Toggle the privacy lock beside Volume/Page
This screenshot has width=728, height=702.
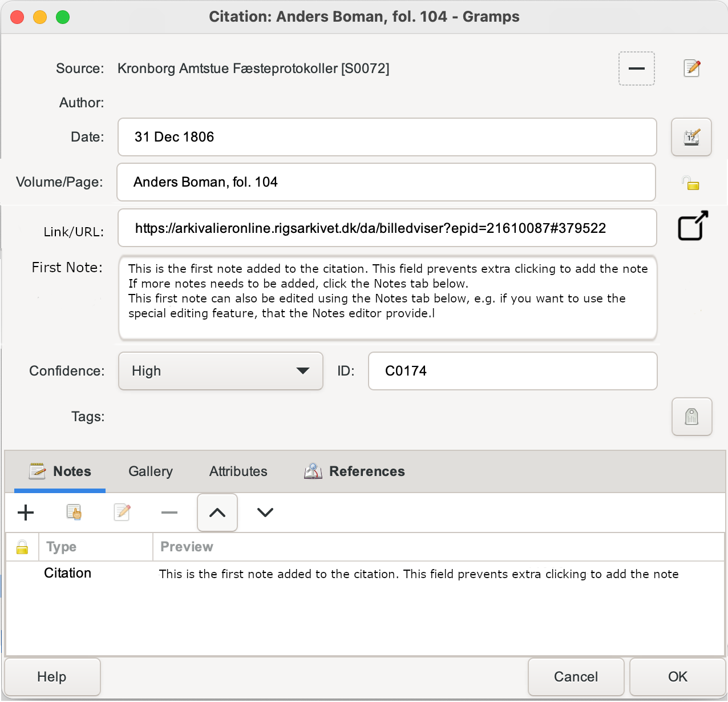click(x=690, y=183)
